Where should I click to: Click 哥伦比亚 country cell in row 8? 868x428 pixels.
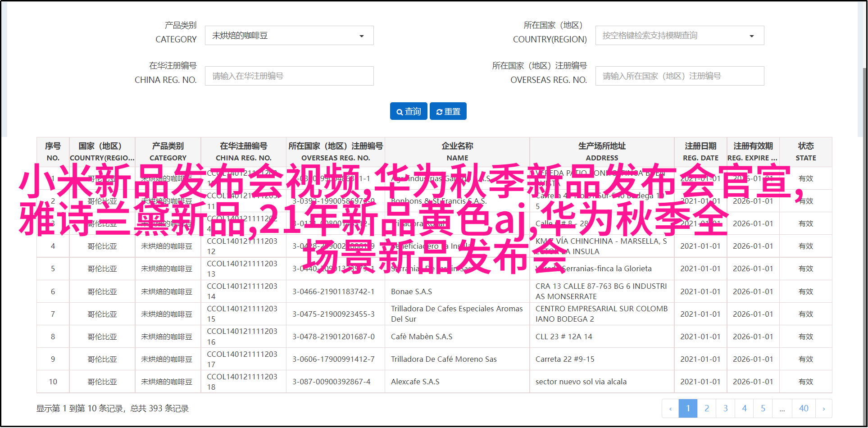[102, 337]
